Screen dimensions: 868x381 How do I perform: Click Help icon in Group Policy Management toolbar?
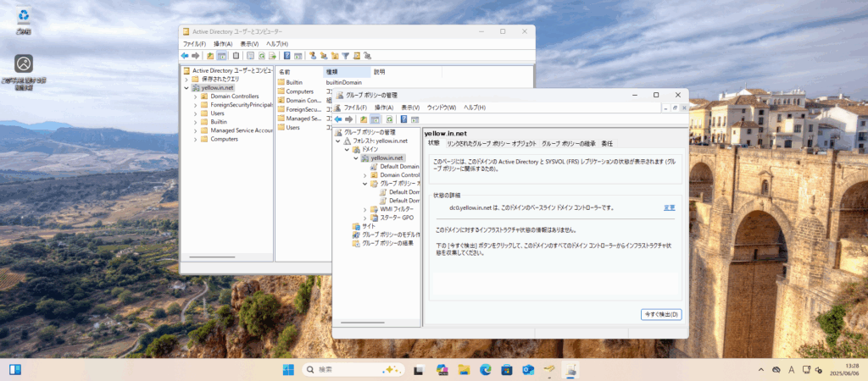404,119
